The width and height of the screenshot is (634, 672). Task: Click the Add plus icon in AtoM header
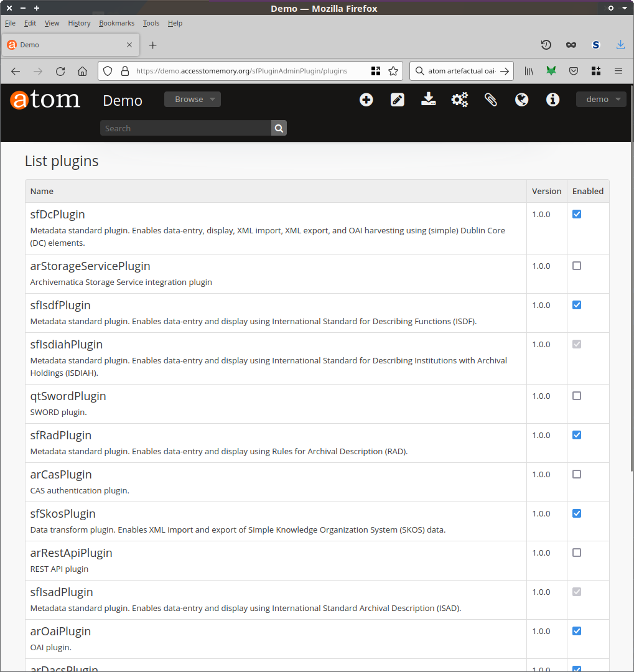point(366,100)
